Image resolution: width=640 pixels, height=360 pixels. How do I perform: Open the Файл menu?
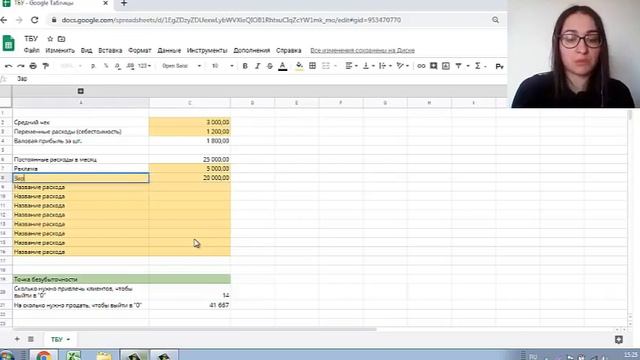(x=31, y=51)
